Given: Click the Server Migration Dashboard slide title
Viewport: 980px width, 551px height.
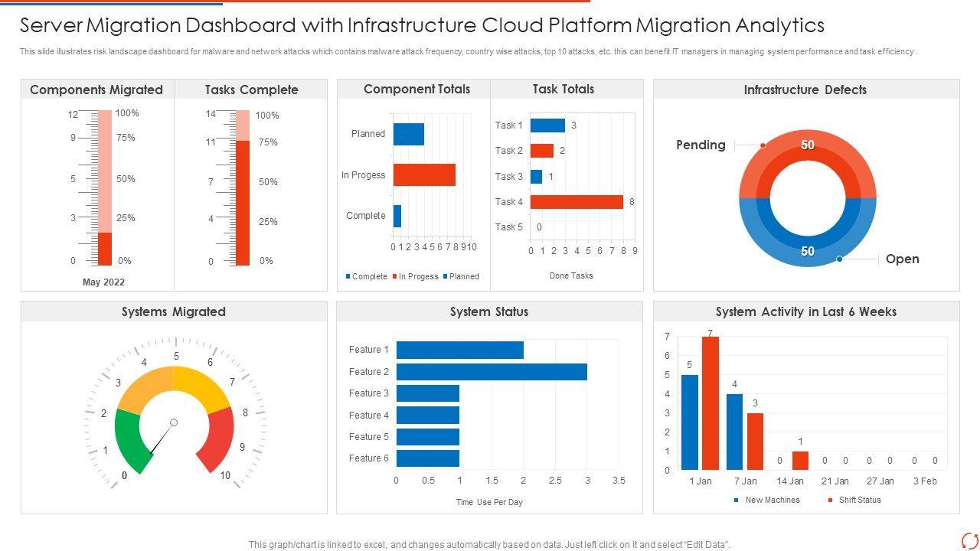Looking at the screenshot, I should coord(422,25).
